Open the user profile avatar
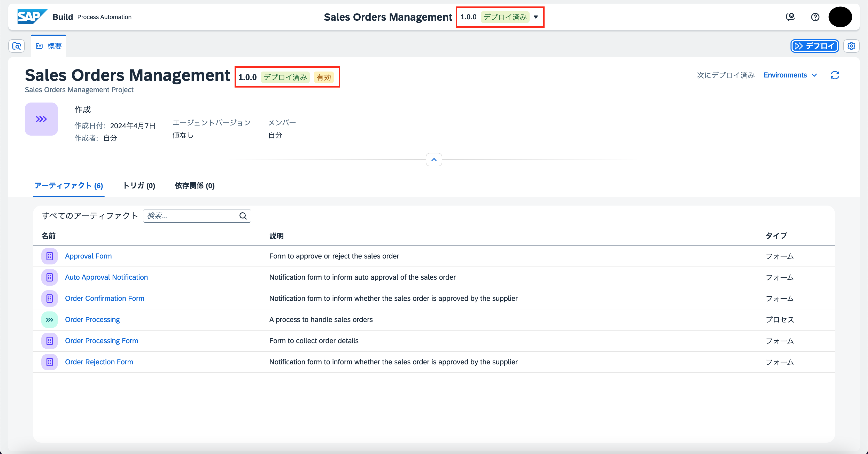The width and height of the screenshot is (868, 454). point(840,17)
